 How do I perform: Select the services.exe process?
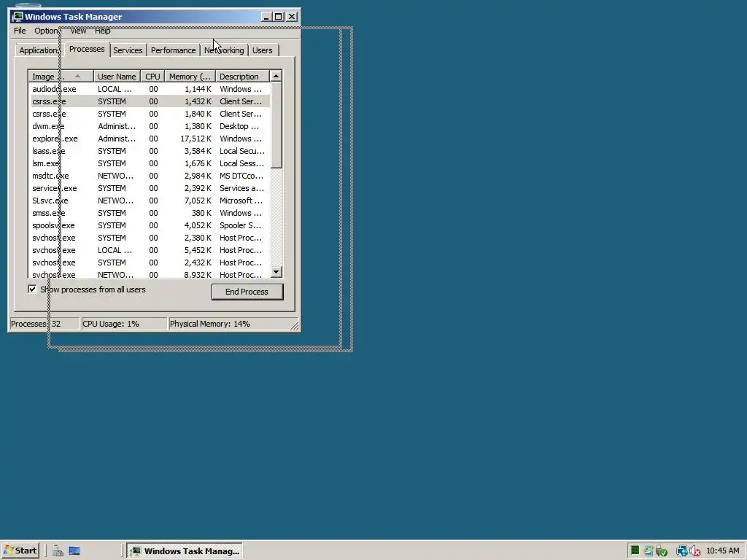[x=149, y=188]
